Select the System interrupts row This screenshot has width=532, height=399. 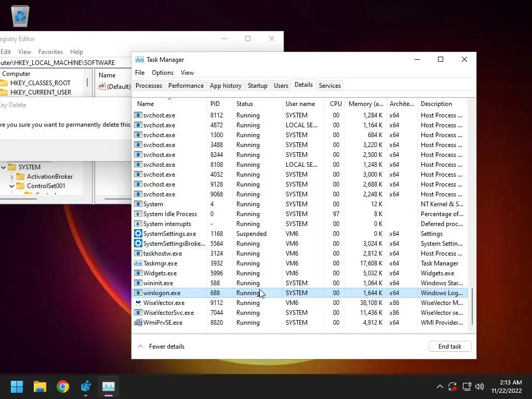(300, 223)
